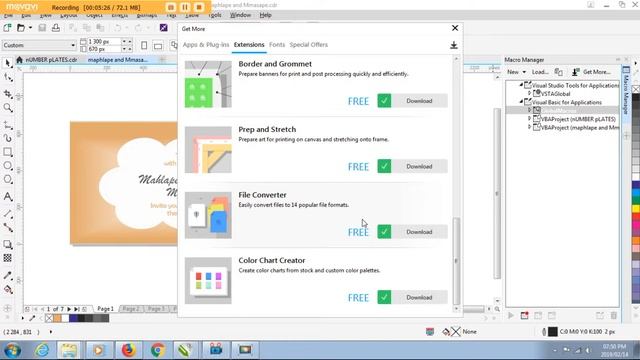Viewport: 640px width, 360px height.
Task: Open the Custom page size dropdown
Action: [x=39, y=45]
